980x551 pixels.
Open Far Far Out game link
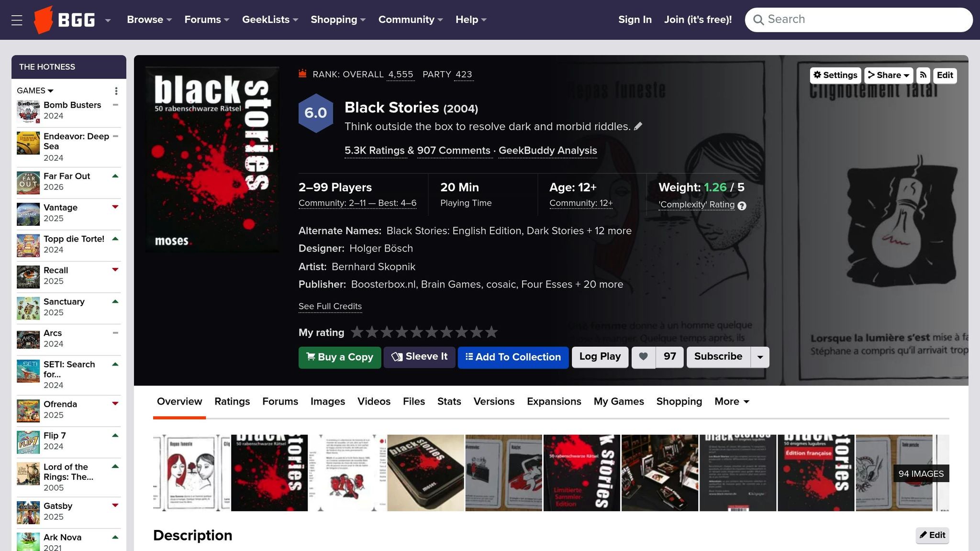(x=67, y=176)
